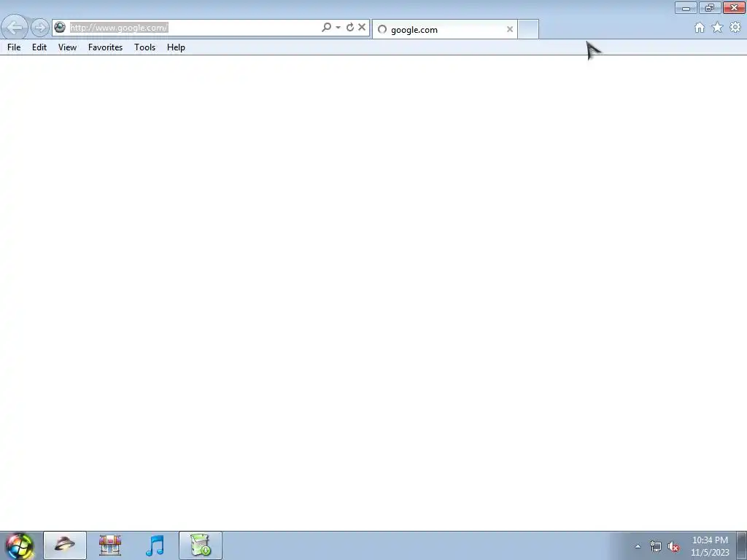
Task: Go to the home page via Home icon
Action: [x=700, y=28]
